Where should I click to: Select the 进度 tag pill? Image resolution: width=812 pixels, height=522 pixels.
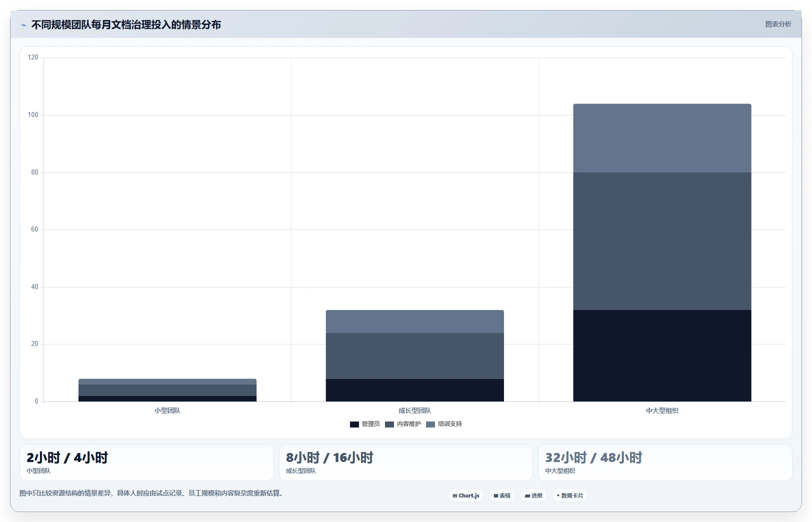point(533,495)
